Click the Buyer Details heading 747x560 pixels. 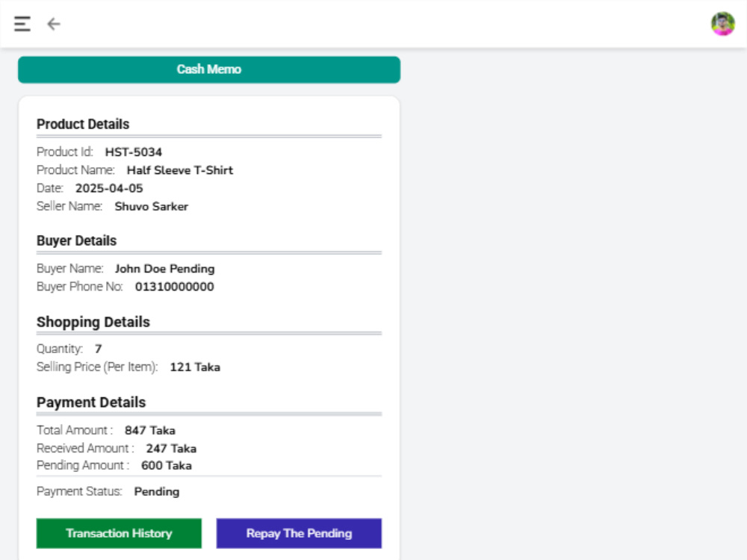coord(77,240)
